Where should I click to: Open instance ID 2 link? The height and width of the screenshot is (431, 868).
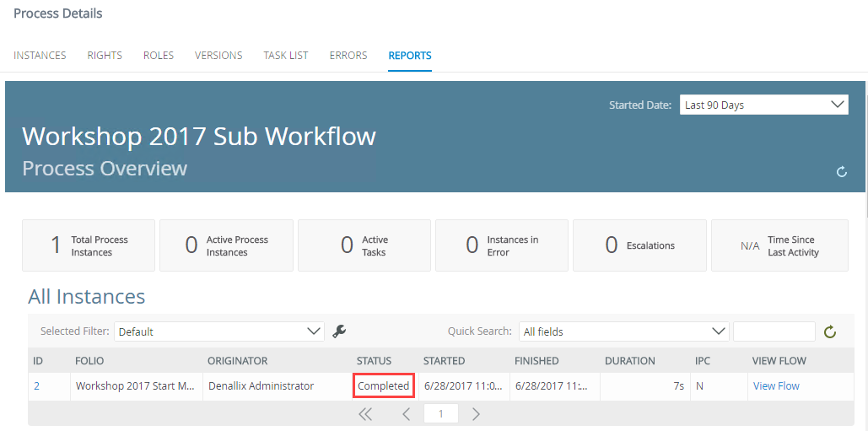[36, 386]
